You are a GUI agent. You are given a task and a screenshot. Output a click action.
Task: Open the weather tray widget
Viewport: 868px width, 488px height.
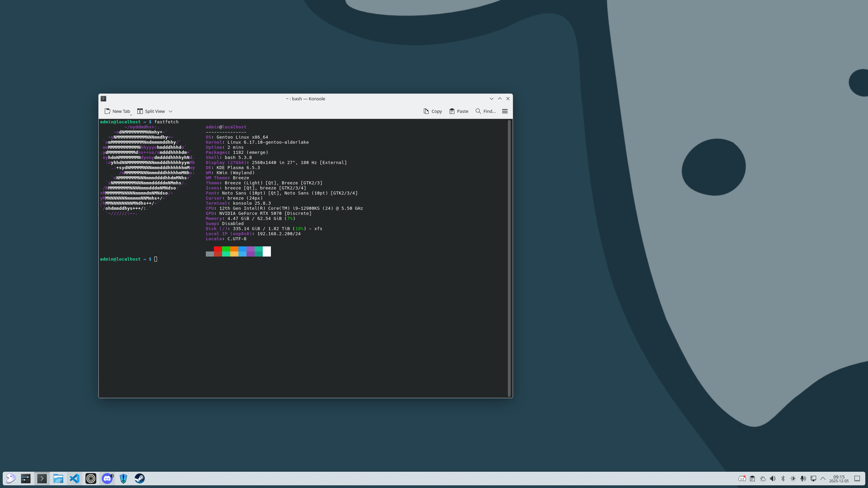[763, 479]
